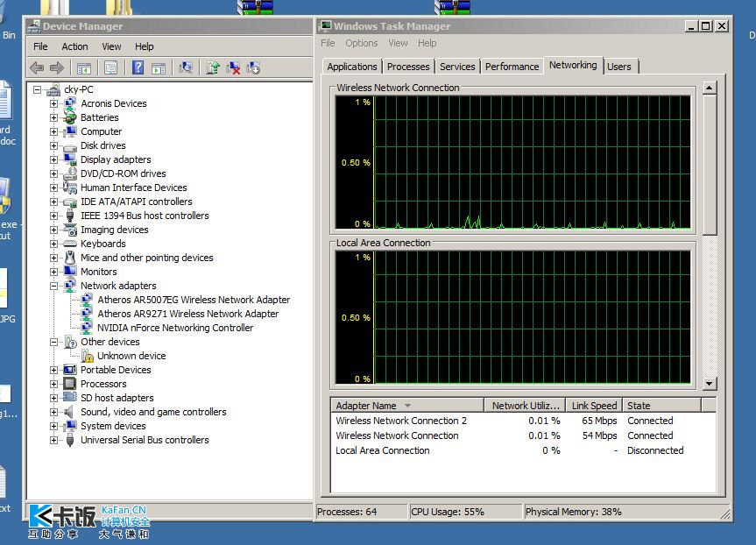
Task: Select the Monitors category
Action: [x=98, y=272]
